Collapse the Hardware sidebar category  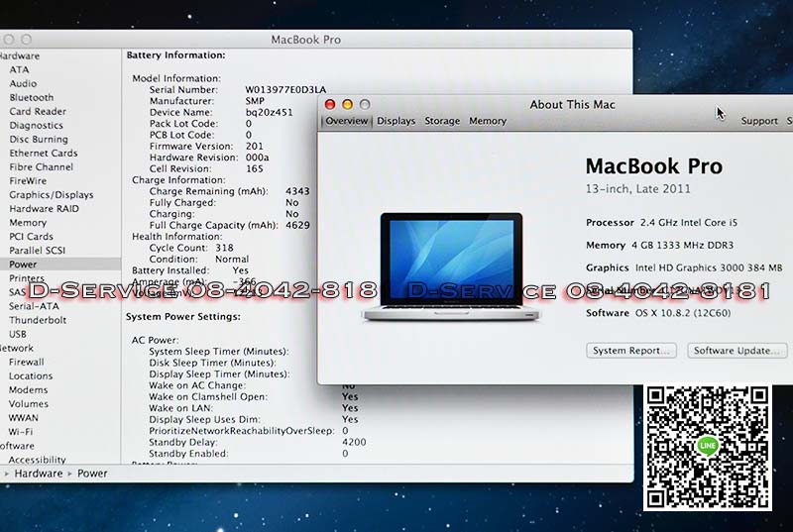(19, 55)
